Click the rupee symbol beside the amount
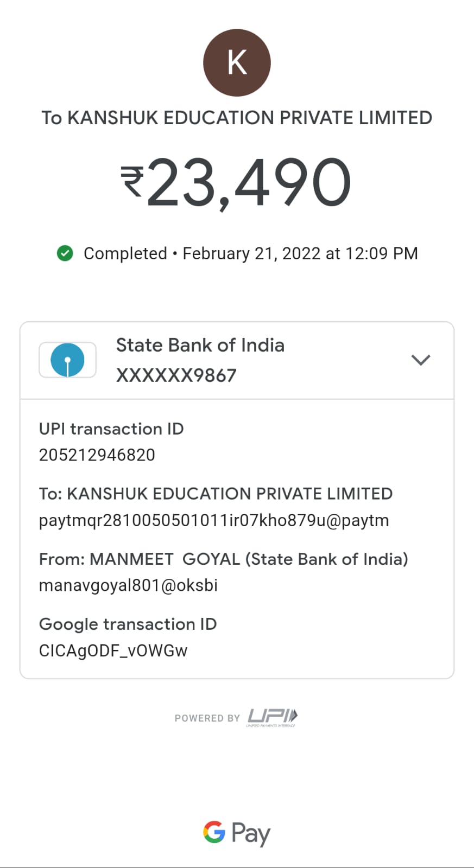 pos(132,181)
